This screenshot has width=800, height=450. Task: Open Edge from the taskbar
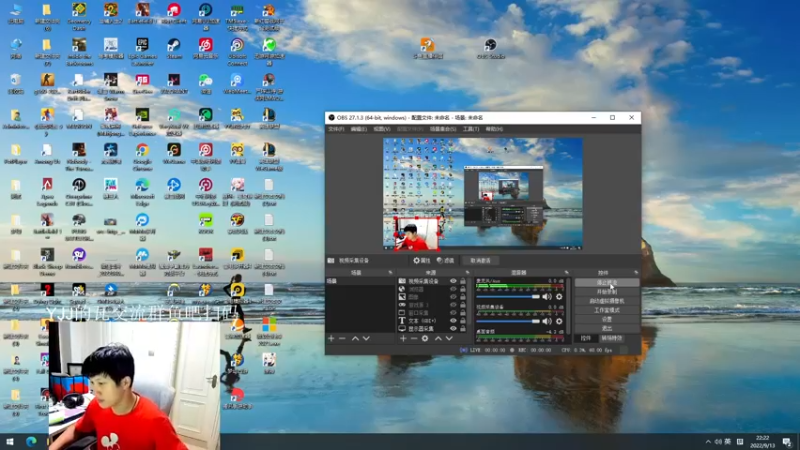point(31,442)
